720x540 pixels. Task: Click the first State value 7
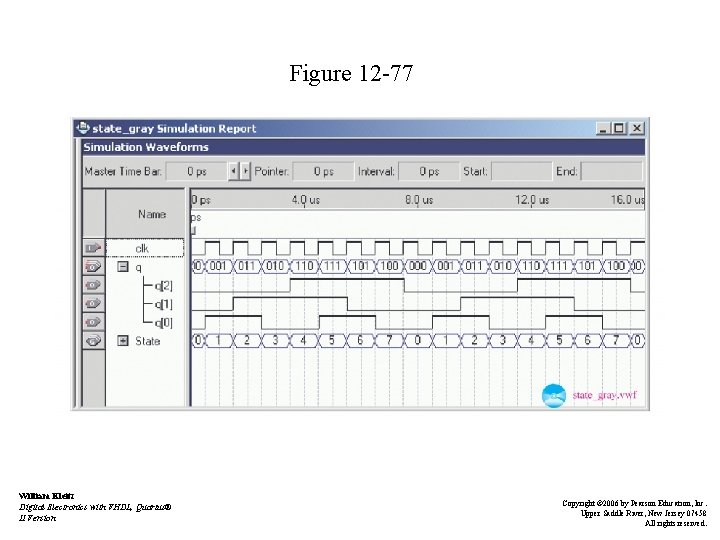coord(389,341)
